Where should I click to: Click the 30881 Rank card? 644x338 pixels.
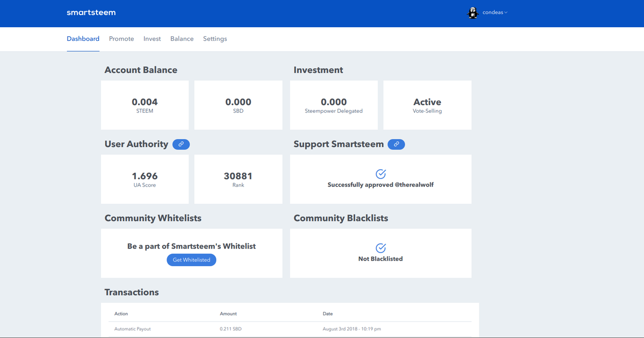coord(238,179)
